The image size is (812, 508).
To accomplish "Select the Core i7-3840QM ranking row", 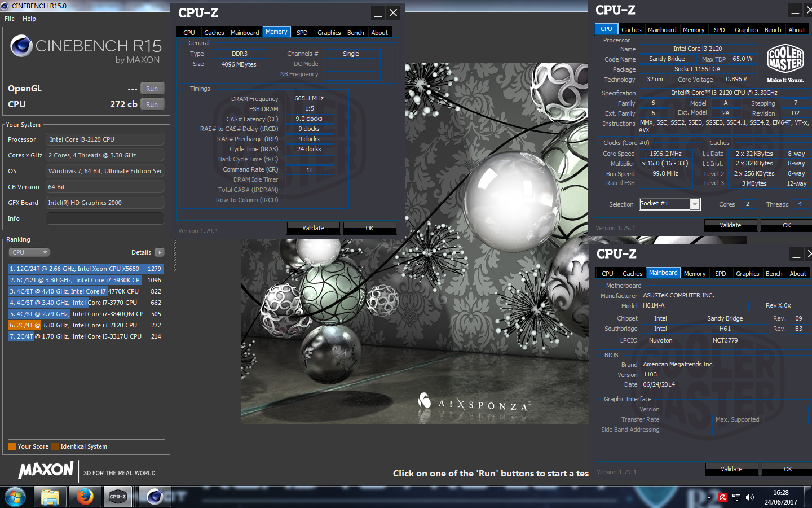I will (x=86, y=314).
